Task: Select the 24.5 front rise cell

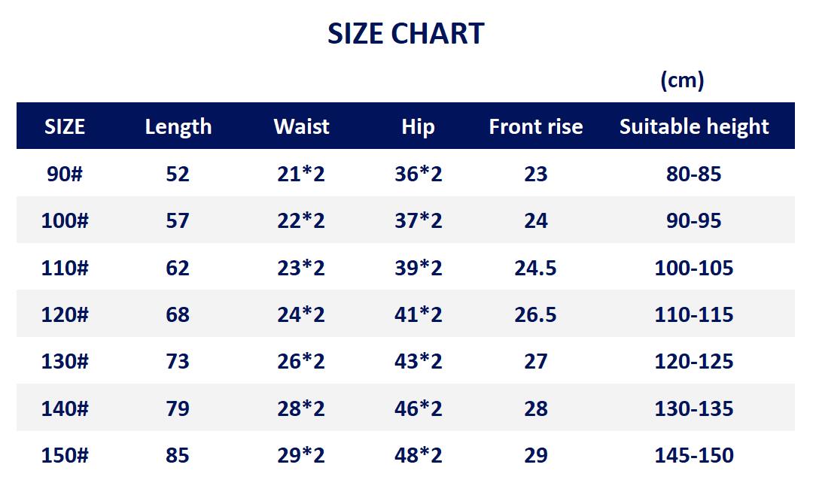Action: coord(535,268)
